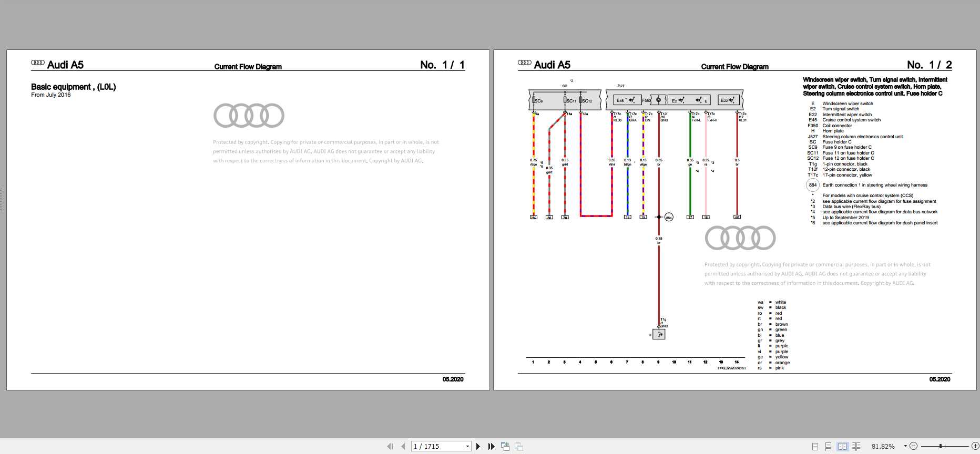
Task: Select facing two-page view
Action: pos(842,446)
